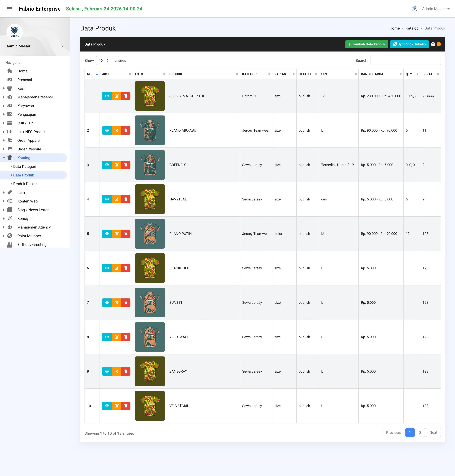Collapse the Data Produk card via the orange minus icon
455x476 pixels.
439,44
